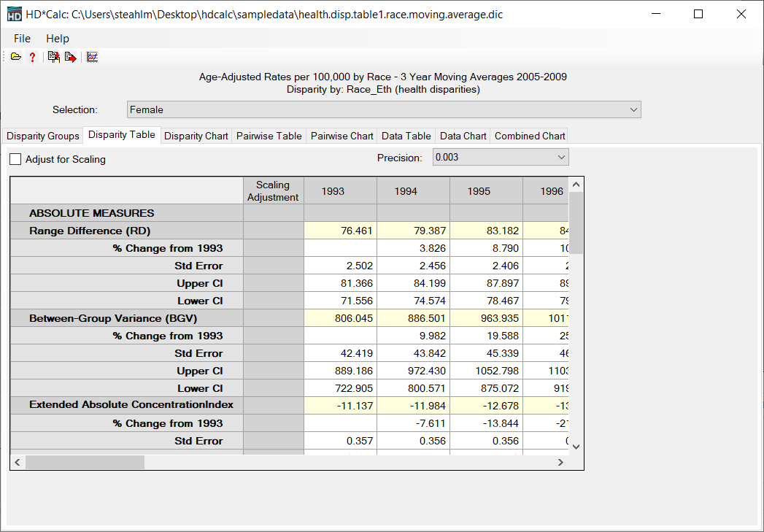
Task: Click the horizontal scrollbar right arrow
Action: (560, 462)
